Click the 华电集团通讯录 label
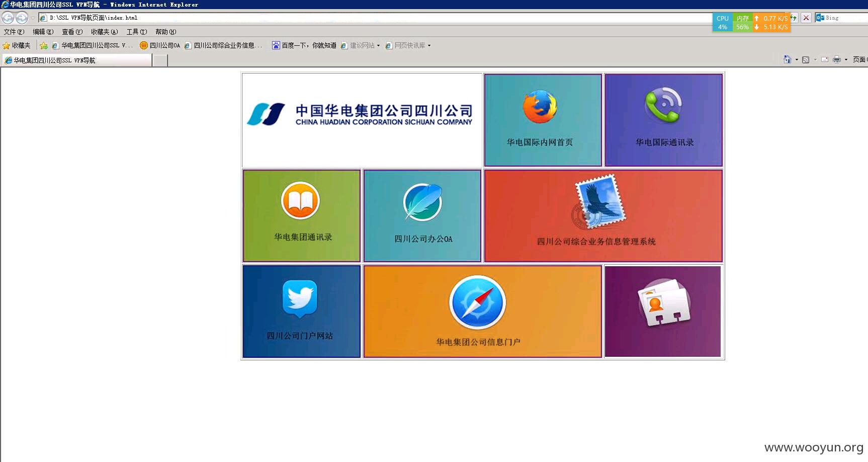 coord(303,237)
